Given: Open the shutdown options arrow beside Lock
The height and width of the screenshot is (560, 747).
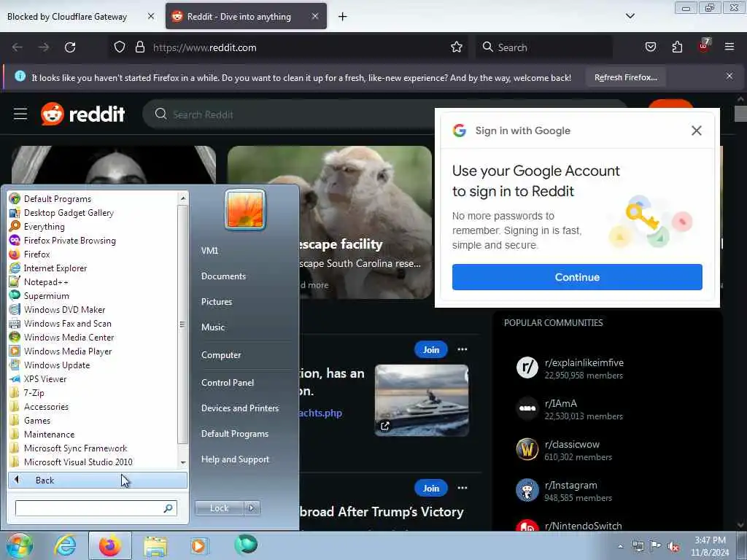Looking at the screenshot, I should click(x=252, y=508).
